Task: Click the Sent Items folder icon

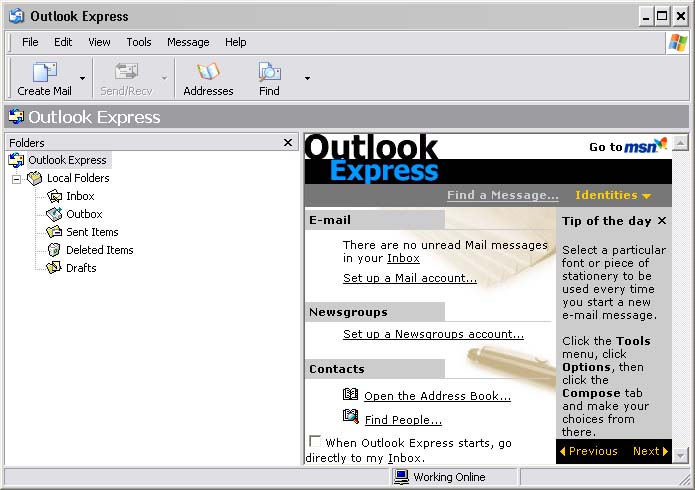Action: click(54, 232)
